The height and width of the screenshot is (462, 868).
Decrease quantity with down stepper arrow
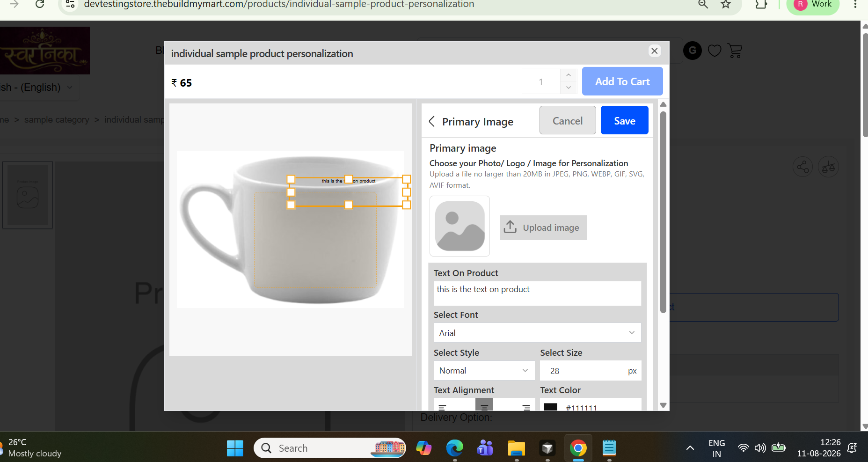coord(569,88)
